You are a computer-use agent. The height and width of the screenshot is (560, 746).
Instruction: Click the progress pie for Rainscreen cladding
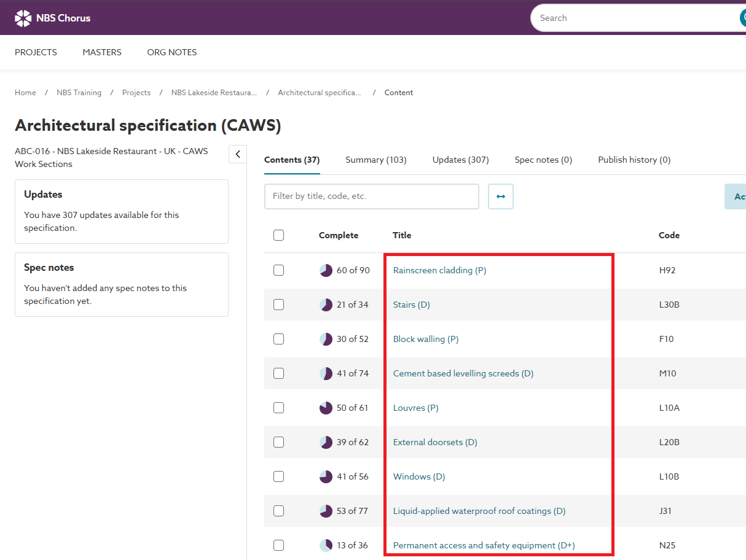[x=326, y=270]
